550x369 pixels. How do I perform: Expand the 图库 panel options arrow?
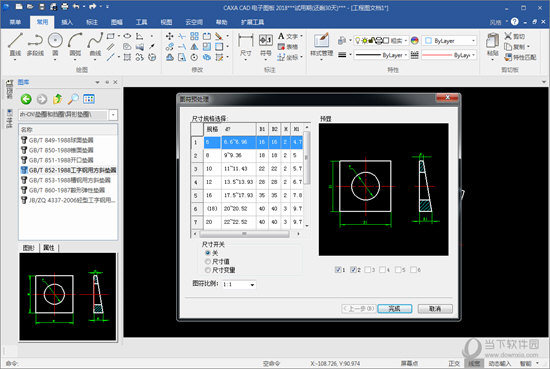click(97, 82)
